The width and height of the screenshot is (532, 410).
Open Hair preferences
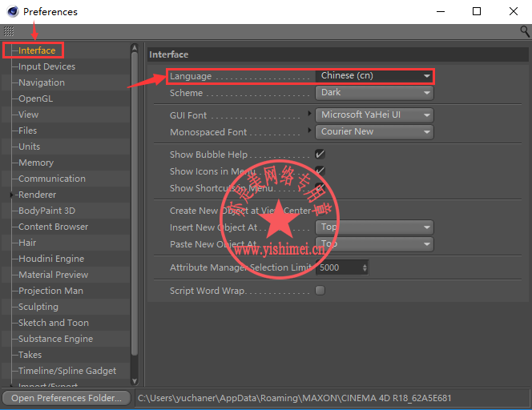[x=27, y=243]
